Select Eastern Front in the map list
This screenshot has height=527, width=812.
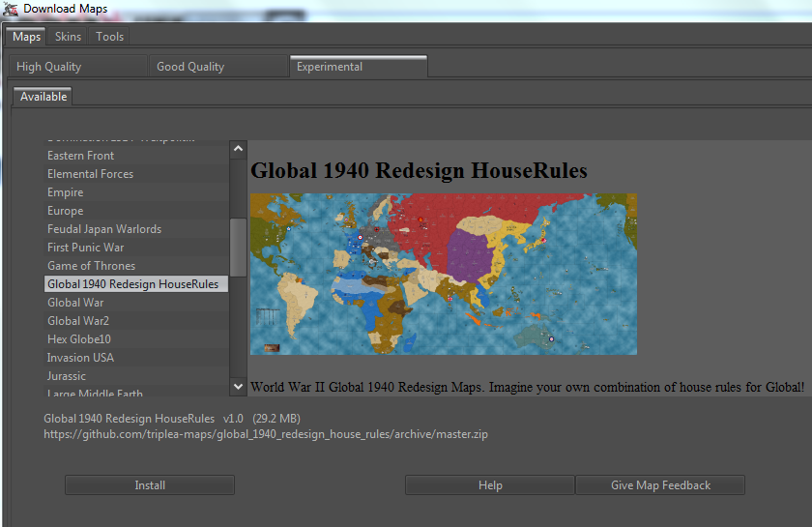tap(135, 156)
